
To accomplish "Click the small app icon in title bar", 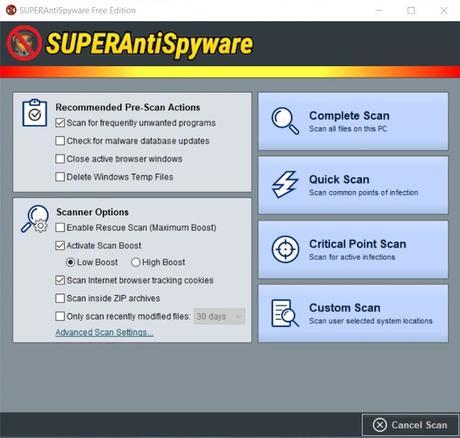I will [11, 10].
